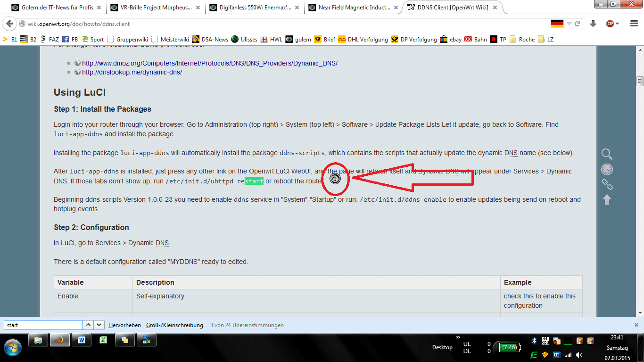
Task: Open Windows Explorer from the taskbar
Action: 39,340
